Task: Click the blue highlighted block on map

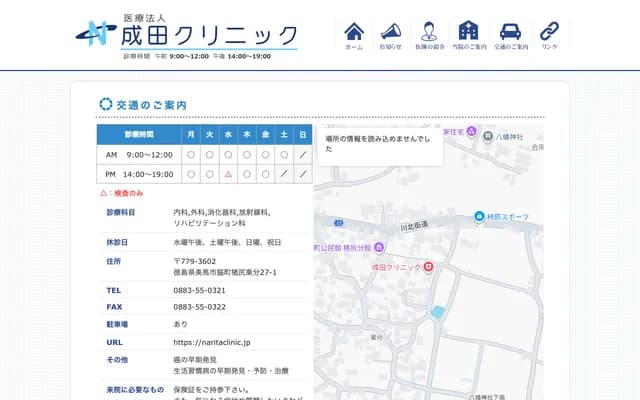Action: coord(437,313)
